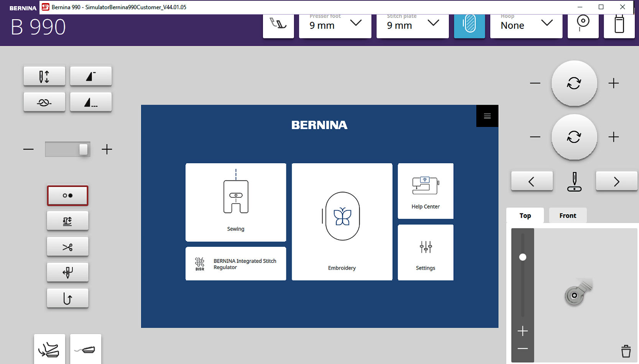Open the Help Center tile
The height and width of the screenshot is (364, 639).
click(x=425, y=191)
